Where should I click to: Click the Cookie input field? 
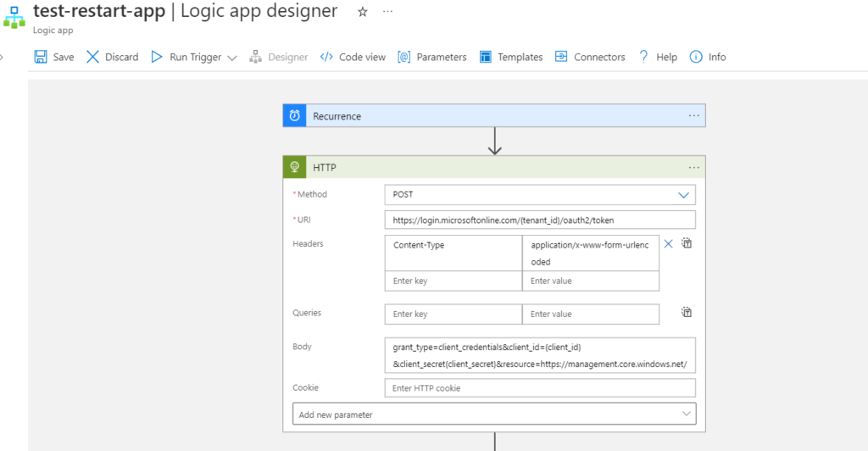click(x=540, y=388)
